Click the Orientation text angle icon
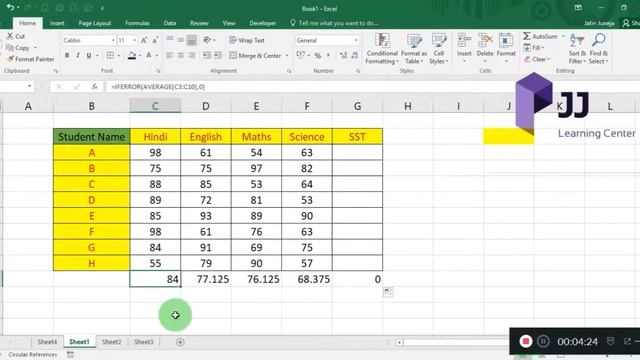 [x=207, y=40]
